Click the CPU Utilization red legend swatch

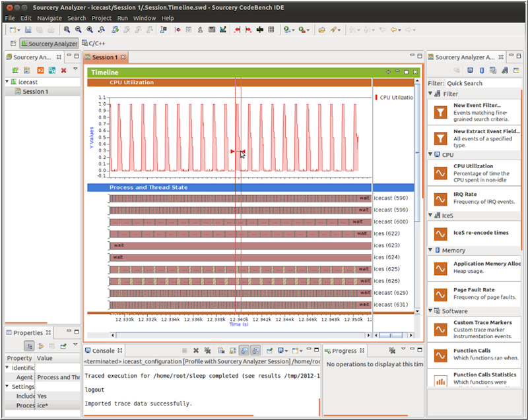coord(376,98)
